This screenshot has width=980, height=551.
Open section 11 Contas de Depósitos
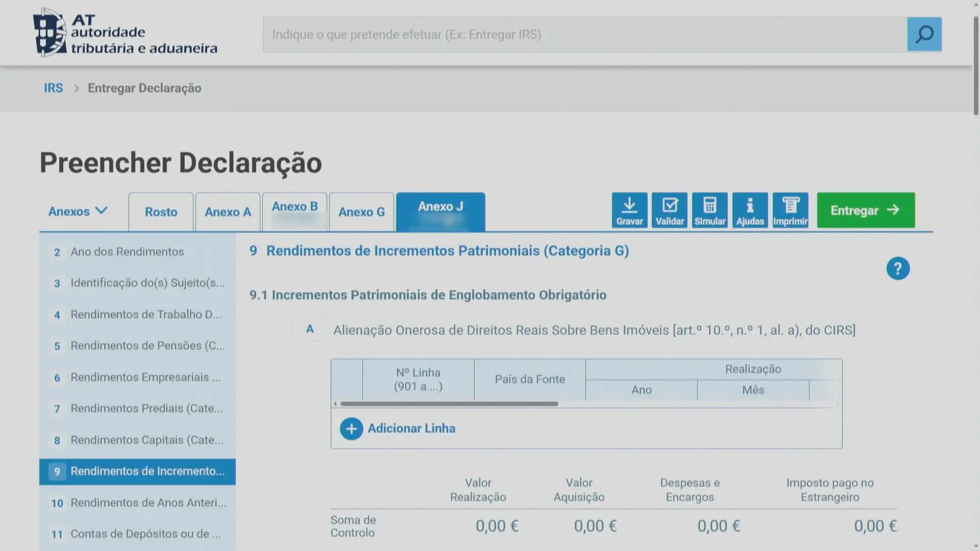pyautogui.click(x=137, y=534)
